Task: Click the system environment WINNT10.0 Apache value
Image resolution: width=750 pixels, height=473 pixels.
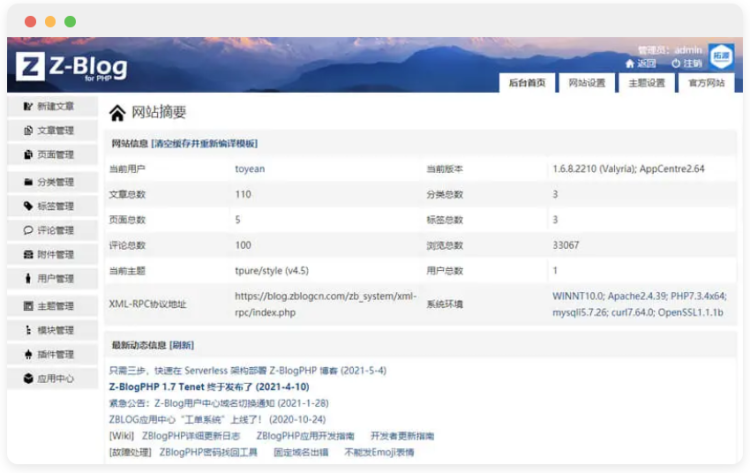Action: pos(640,304)
